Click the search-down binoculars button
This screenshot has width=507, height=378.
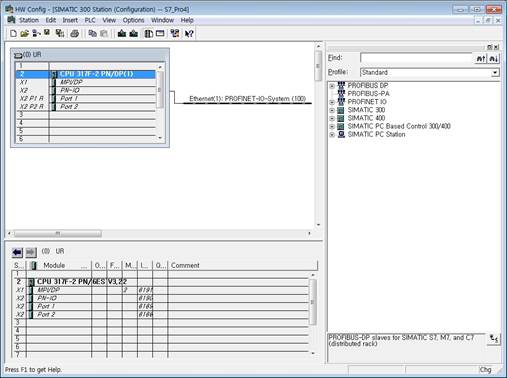[x=494, y=58]
